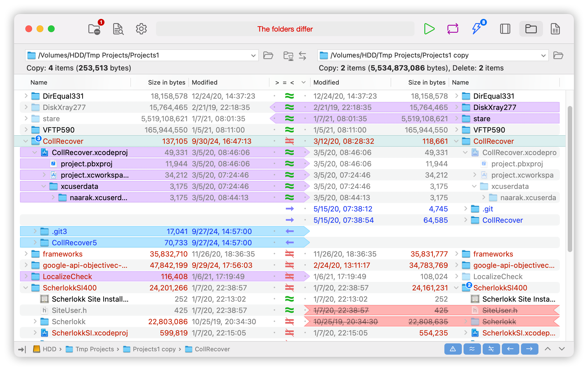Swap left and right folders icon
The height and width of the screenshot is (371, 588).
302,56
